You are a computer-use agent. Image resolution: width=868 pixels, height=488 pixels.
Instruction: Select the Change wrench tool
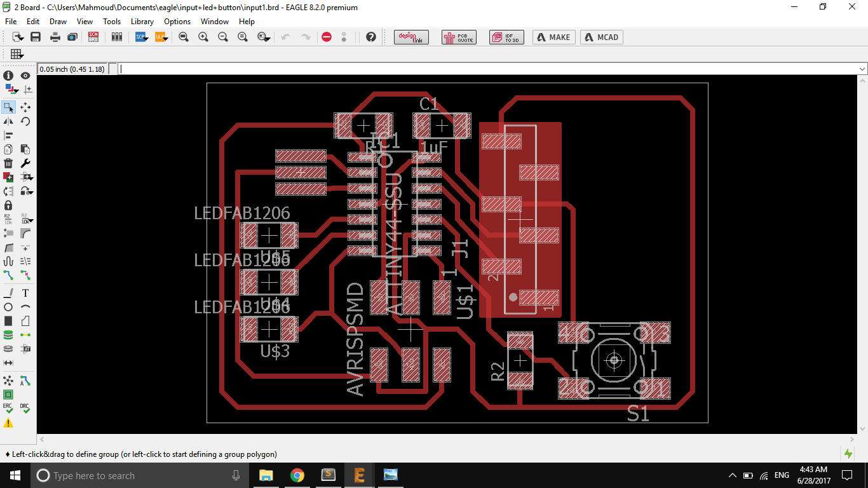point(25,163)
